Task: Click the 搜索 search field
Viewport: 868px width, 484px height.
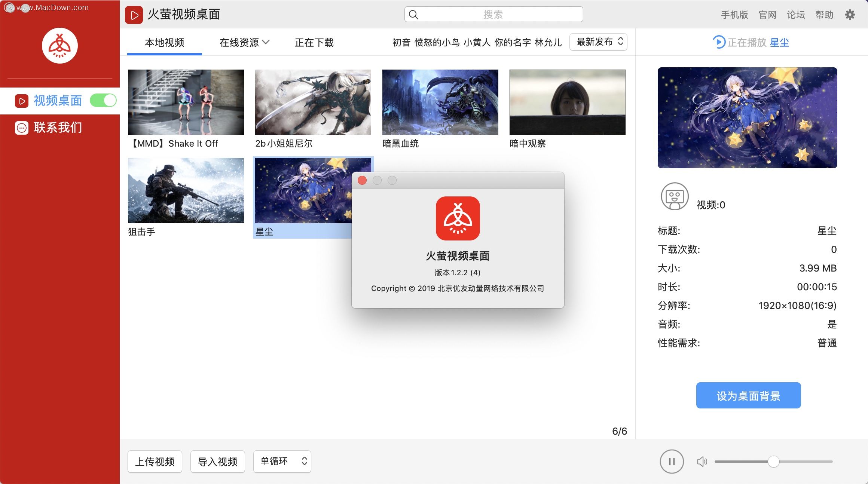Action: tap(493, 15)
